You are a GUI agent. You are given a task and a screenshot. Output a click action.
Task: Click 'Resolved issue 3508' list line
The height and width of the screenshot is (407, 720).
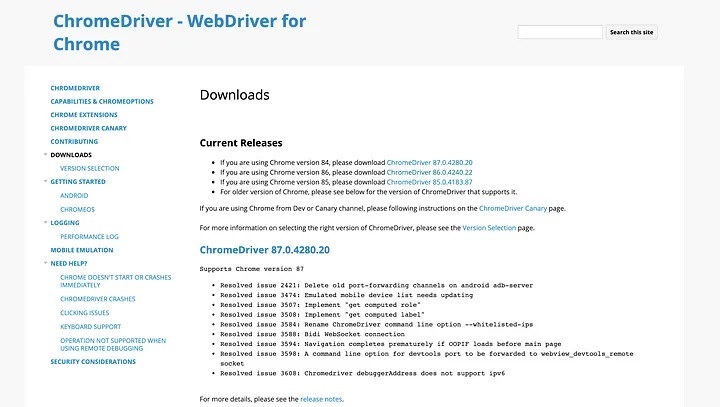pyautogui.click(x=322, y=315)
